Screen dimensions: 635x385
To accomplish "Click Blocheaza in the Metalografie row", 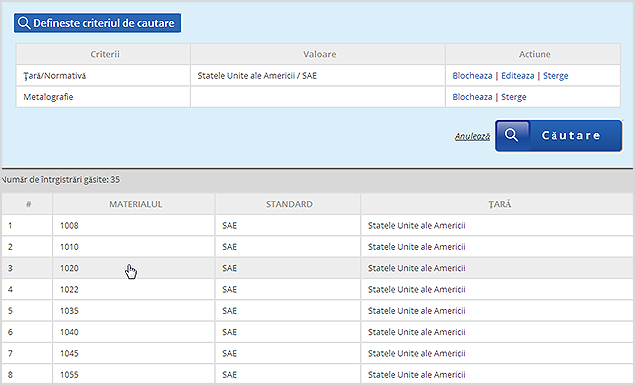I will (x=472, y=97).
